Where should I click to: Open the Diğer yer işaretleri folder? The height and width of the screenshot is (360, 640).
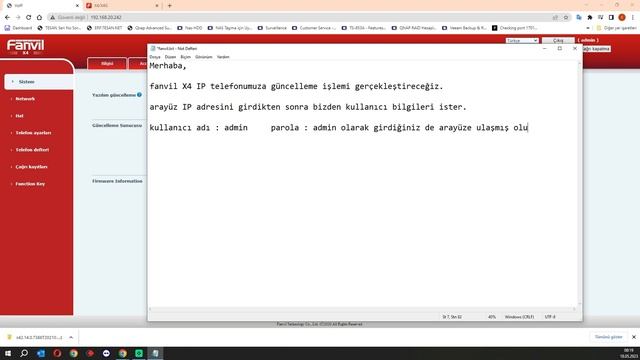click(x=616, y=28)
